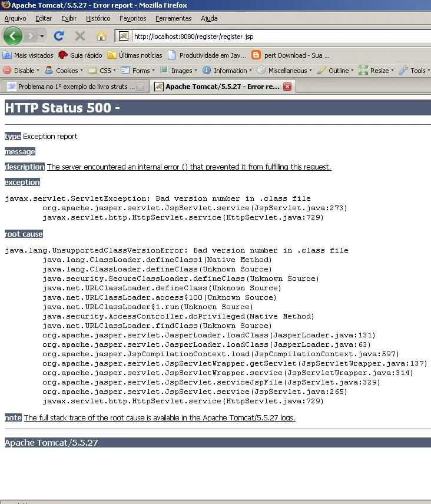Click the Apache Tomcat/5.5.27 footer heading
431x504 pixels.
pos(51,443)
